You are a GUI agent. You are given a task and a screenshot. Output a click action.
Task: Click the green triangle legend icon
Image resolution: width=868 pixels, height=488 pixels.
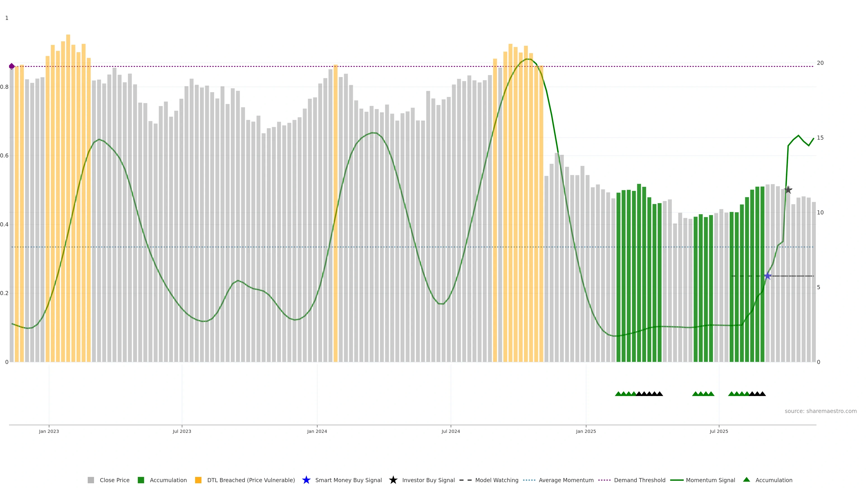(x=746, y=480)
